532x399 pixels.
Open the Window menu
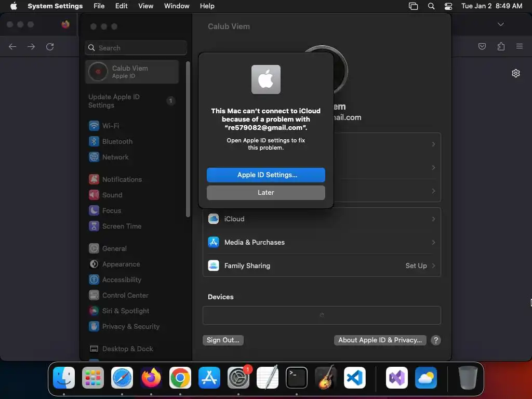[177, 6]
